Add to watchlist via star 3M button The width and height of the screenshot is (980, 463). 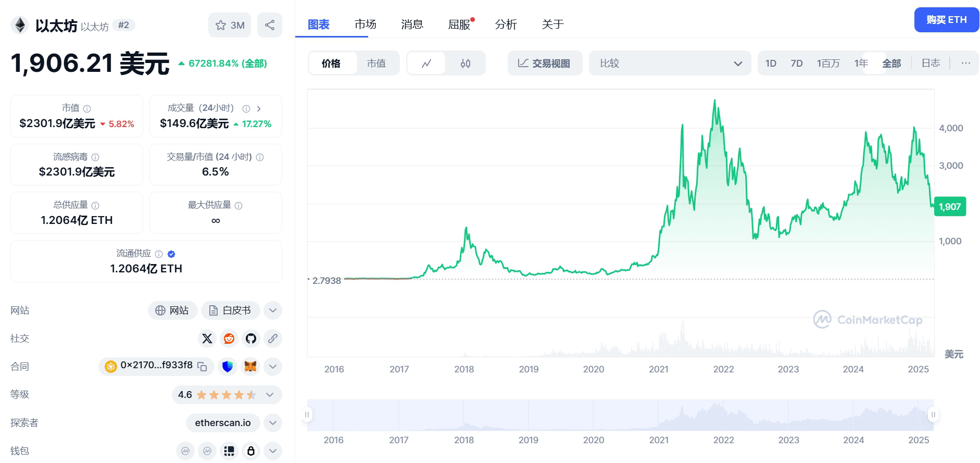point(230,25)
